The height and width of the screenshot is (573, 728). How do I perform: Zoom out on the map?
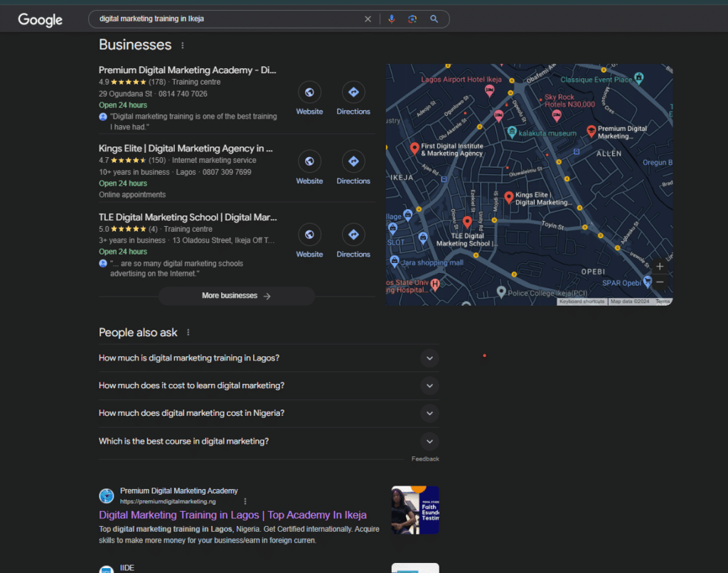pyautogui.click(x=660, y=282)
